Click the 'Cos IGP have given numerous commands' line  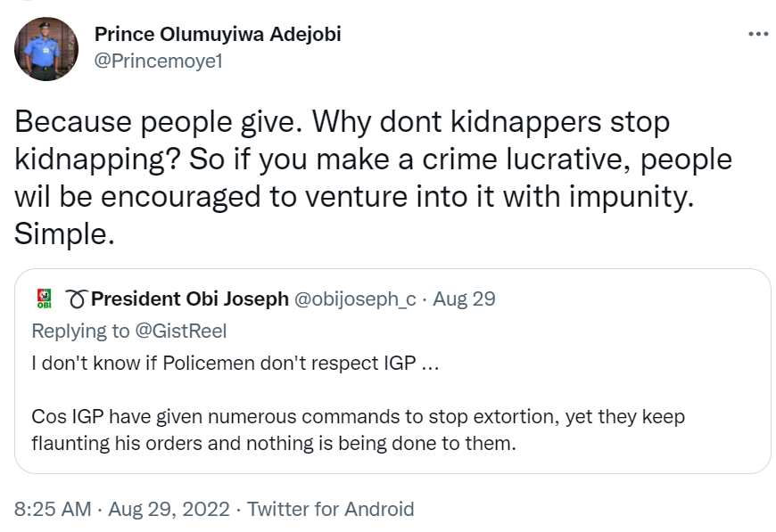click(359, 417)
